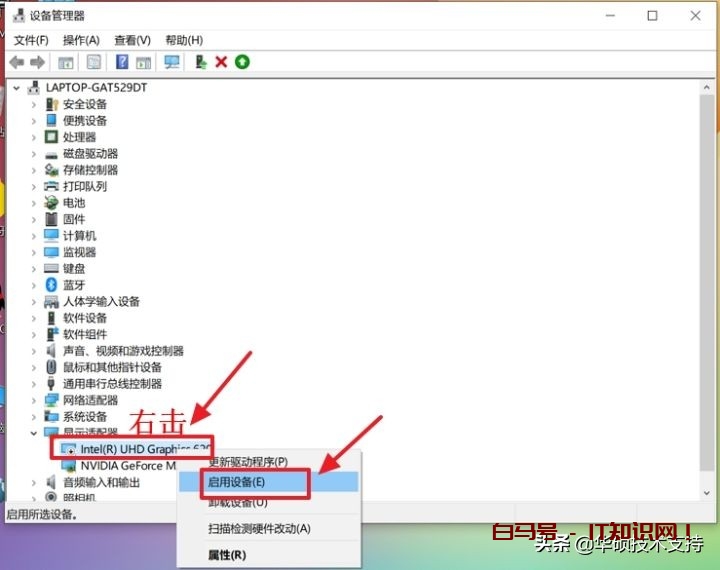720x570 pixels.
Task: Select the Intel(R) UHD Graphics device
Action: pos(140,449)
